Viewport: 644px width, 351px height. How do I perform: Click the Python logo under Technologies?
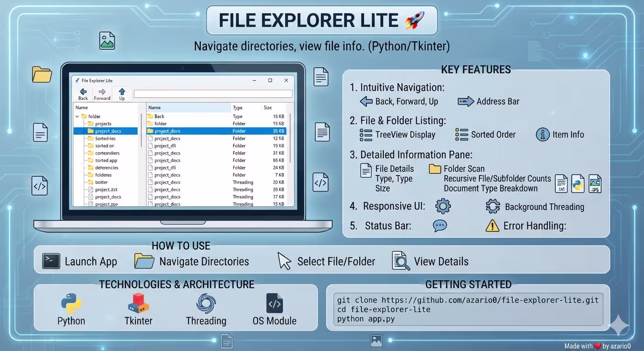pos(71,303)
